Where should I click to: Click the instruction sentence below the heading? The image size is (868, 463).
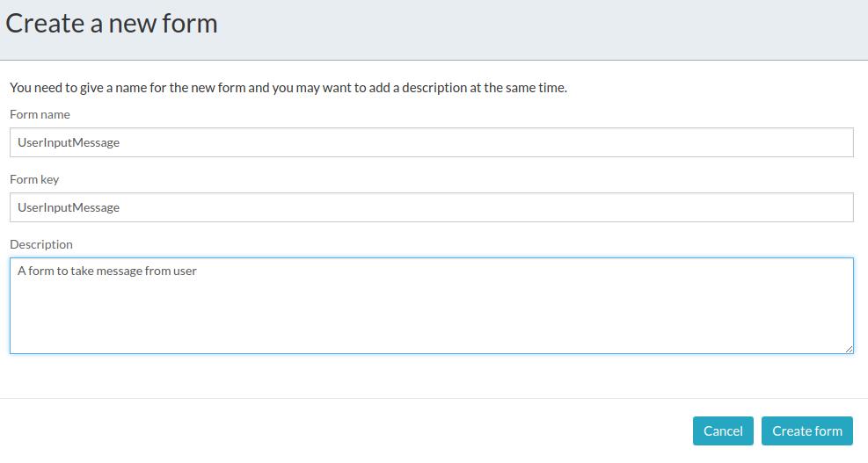[288, 88]
